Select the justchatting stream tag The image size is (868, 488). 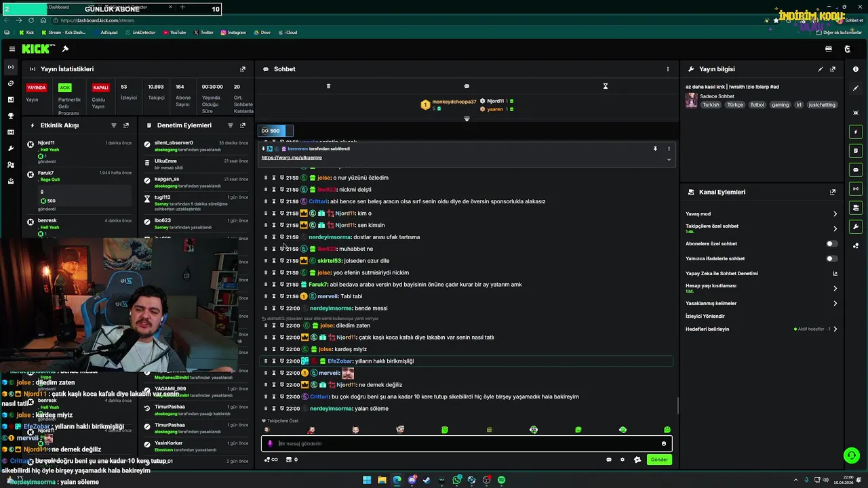[x=823, y=105]
